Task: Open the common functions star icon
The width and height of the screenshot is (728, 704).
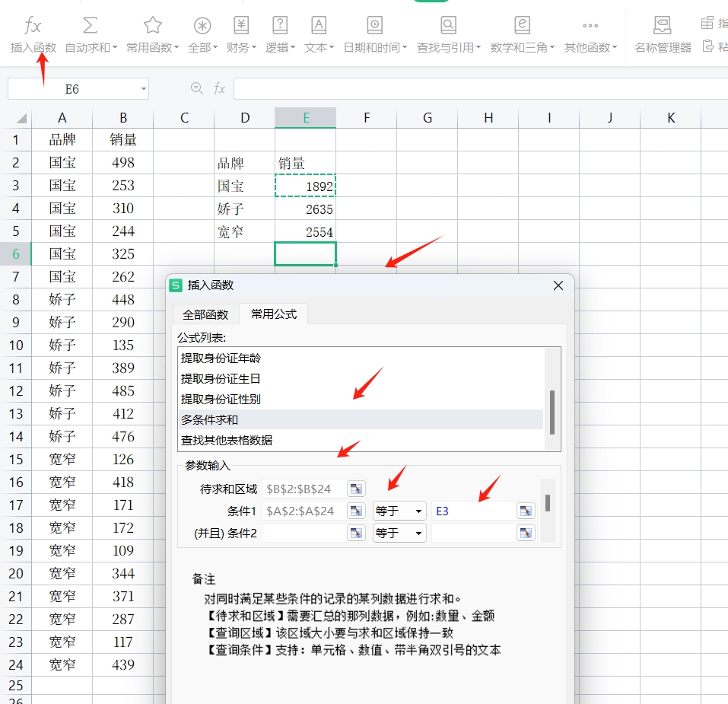Action: pos(152,26)
